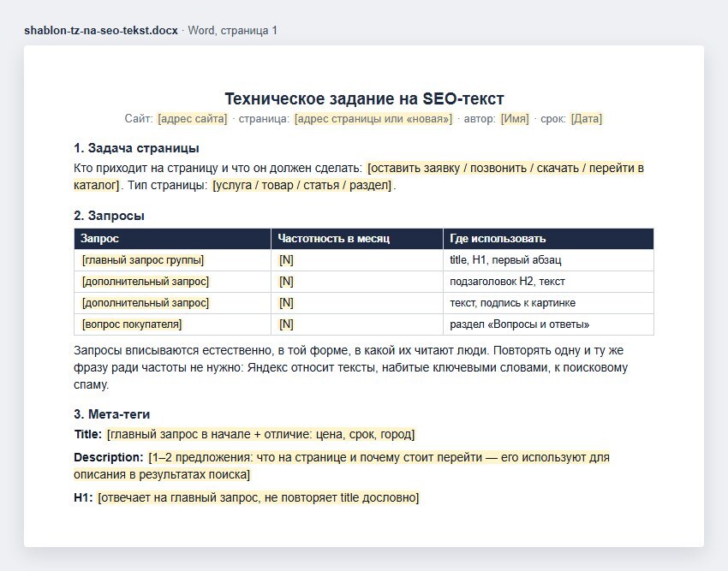This screenshot has height=571, width=728.
Task: Click the bold 'Title:' label
Action: [x=87, y=435]
